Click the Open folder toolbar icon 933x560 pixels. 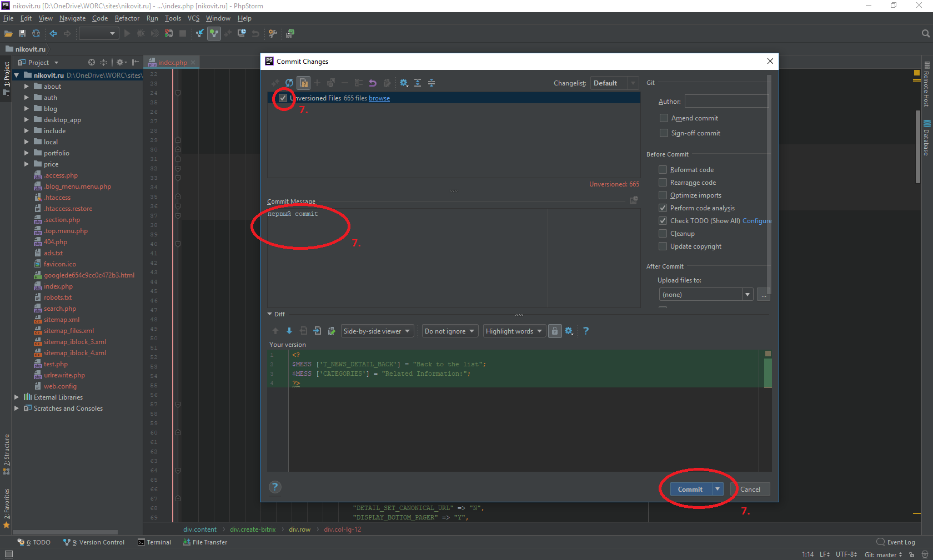point(8,33)
